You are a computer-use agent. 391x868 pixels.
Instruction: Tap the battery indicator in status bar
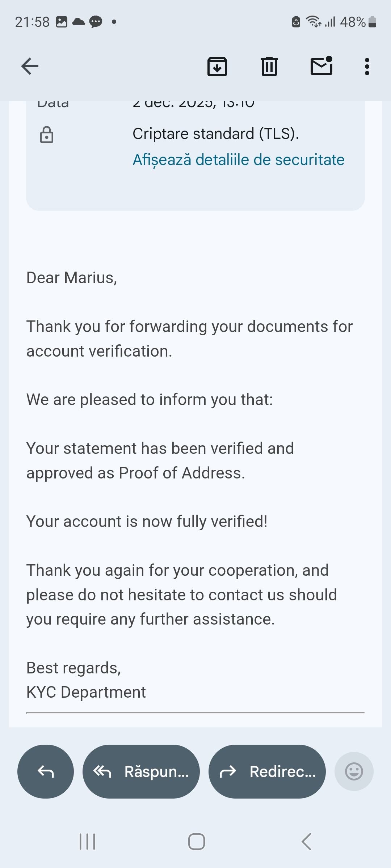point(373,22)
